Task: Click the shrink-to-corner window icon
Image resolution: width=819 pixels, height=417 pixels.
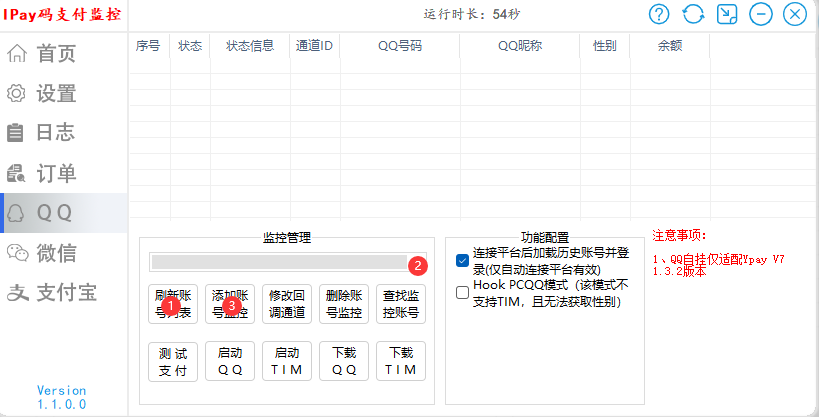Action: 727,14
